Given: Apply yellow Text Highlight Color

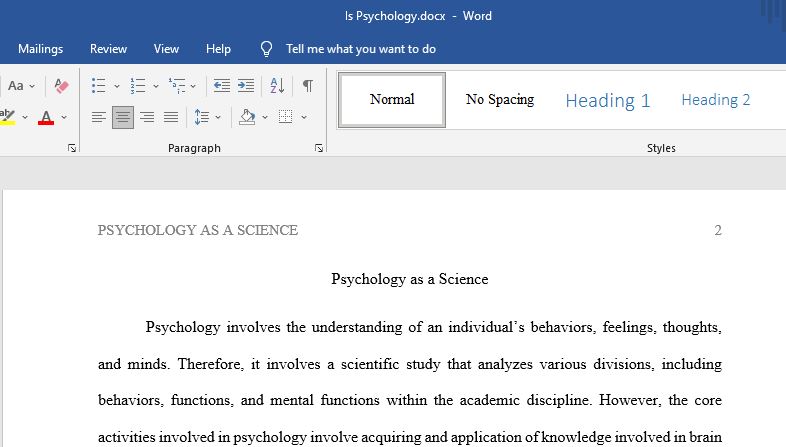Looking at the screenshot, I should 8,117.
